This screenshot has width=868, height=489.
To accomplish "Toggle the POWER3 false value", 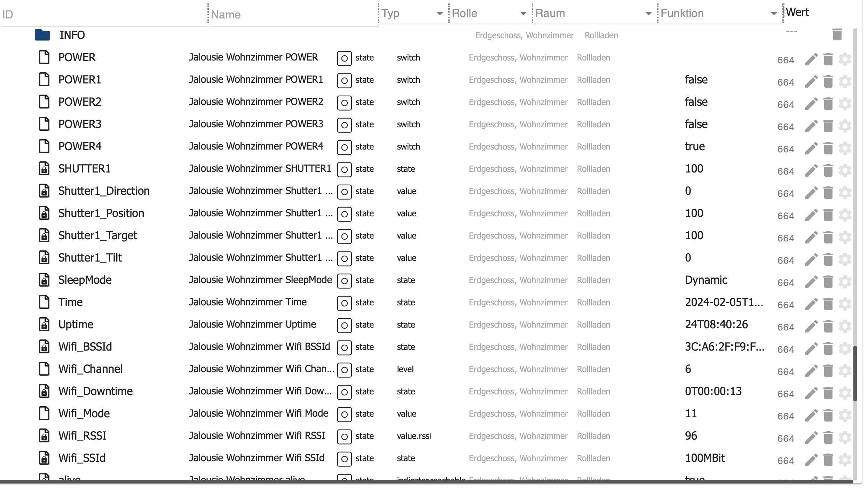I will 696,124.
